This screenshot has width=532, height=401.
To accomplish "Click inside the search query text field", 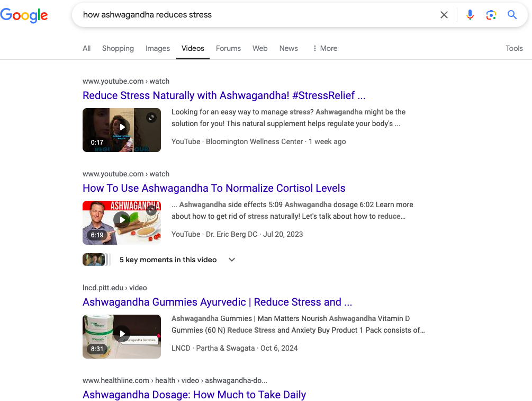I will pos(254,15).
